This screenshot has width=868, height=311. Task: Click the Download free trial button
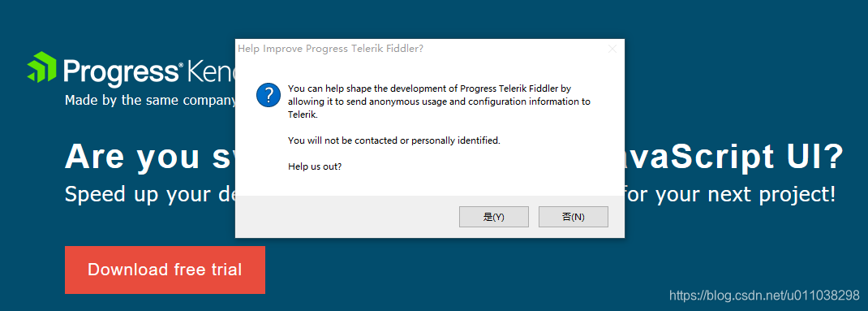click(165, 270)
